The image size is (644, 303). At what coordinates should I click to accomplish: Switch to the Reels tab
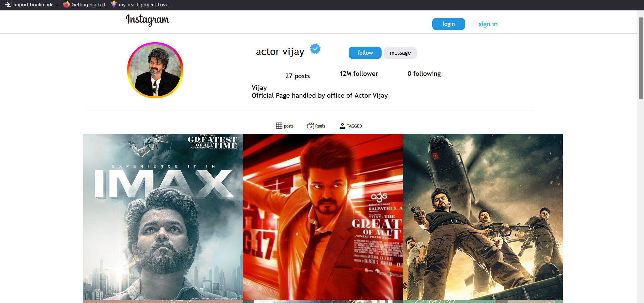[316, 126]
